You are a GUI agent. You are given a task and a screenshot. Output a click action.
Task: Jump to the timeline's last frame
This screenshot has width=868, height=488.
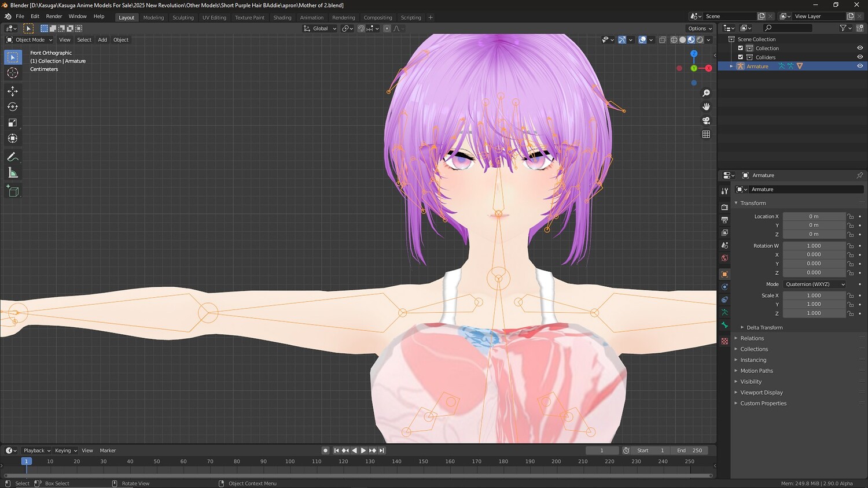(x=382, y=450)
